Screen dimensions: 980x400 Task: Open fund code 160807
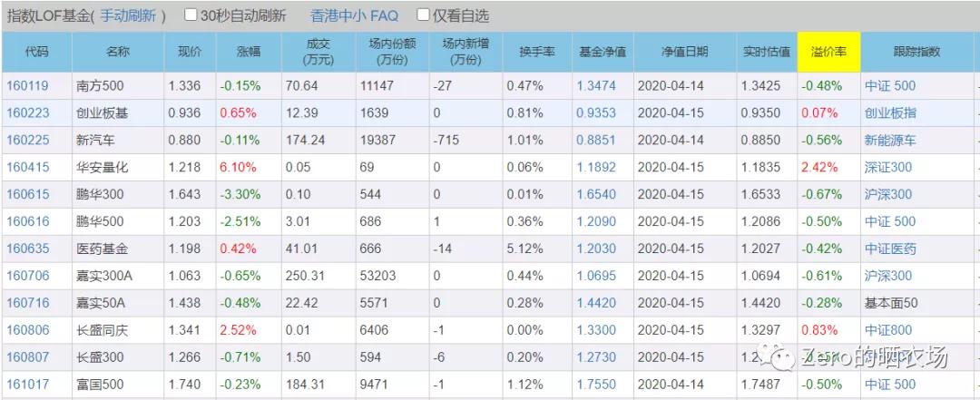27,357
